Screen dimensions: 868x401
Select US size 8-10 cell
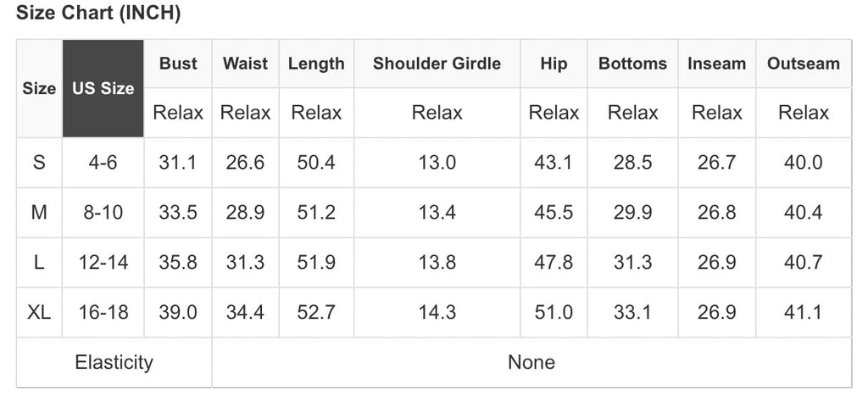tap(103, 212)
